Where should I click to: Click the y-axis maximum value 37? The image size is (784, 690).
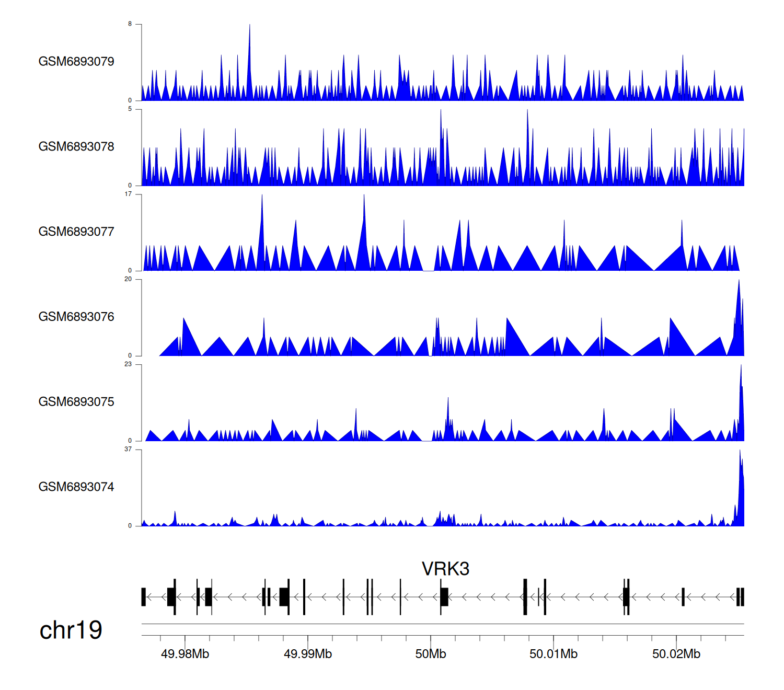[x=128, y=449]
